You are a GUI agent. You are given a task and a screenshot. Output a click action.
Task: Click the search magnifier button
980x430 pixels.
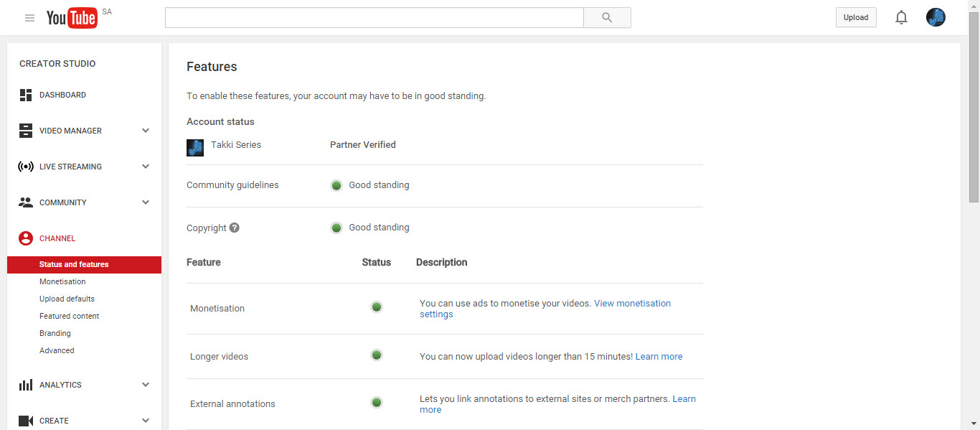[607, 18]
